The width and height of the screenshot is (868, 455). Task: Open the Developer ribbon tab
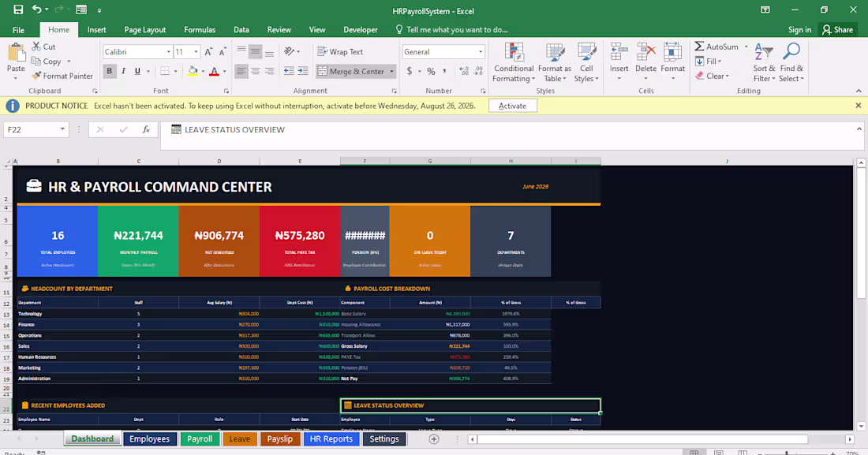click(361, 30)
